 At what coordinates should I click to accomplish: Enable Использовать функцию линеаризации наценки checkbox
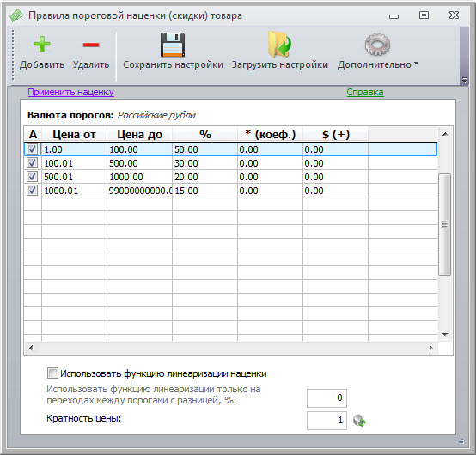[52, 373]
